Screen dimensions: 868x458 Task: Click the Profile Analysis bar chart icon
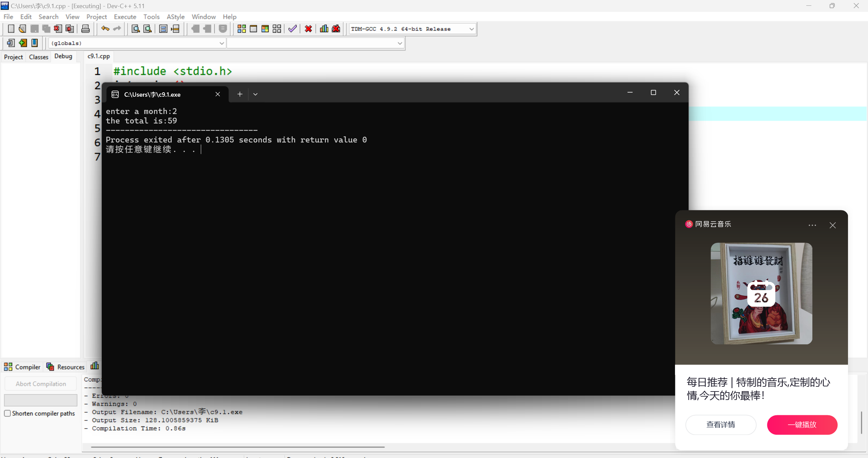pos(324,29)
